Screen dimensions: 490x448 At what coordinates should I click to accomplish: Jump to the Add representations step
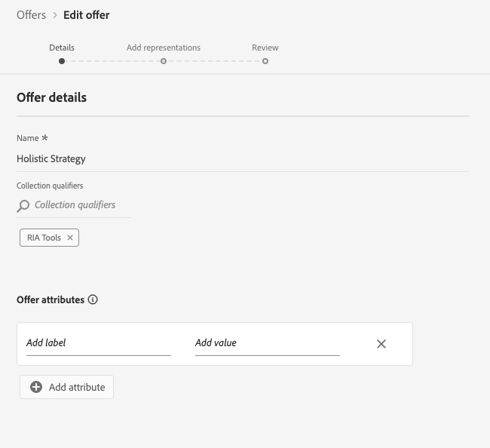coord(164,48)
